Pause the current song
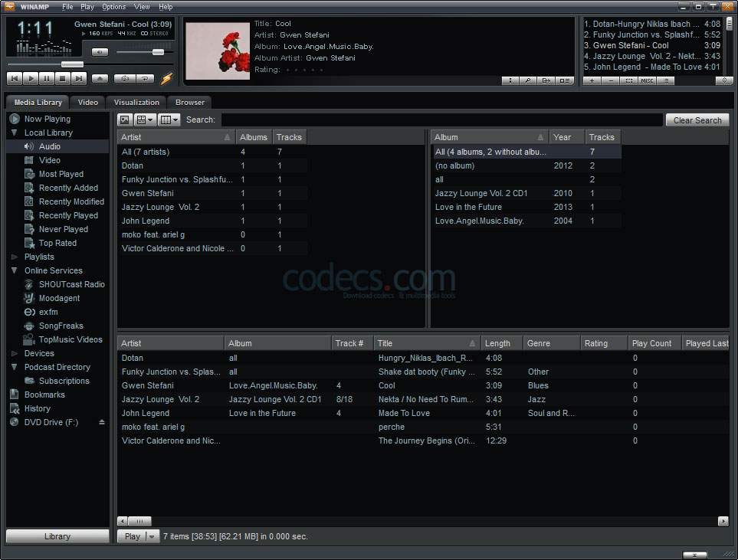The height and width of the screenshot is (560, 738). pyautogui.click(x=47, y=79)
